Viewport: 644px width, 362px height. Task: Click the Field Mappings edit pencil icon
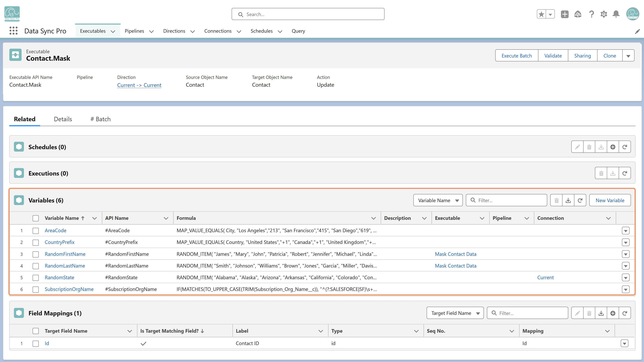pyautogui.click(x=577, y=313)
